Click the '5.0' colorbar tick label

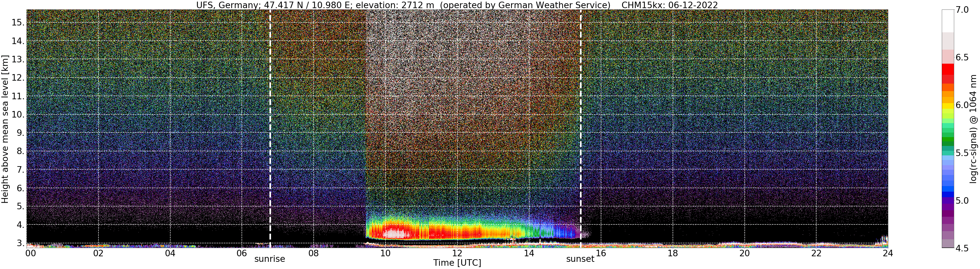pyautogui.click(x=962, y=200)
